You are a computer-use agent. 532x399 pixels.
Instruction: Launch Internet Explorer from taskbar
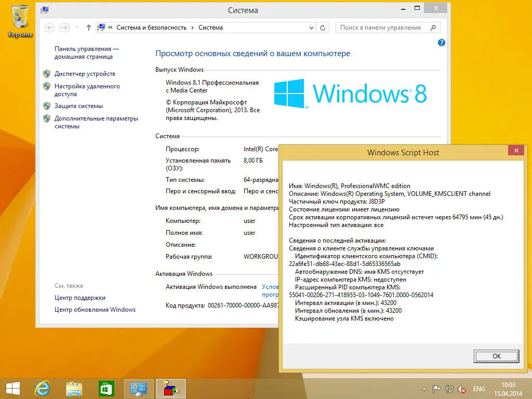click(43, 389)
